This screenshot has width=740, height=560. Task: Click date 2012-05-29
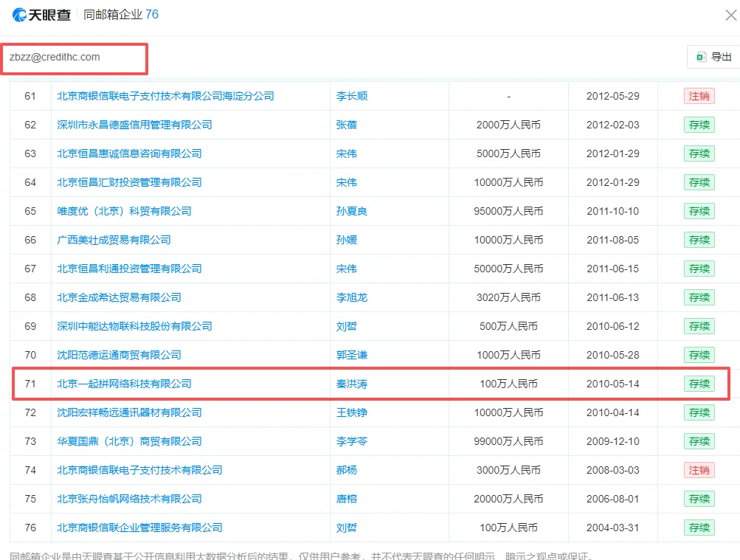pos(612,96)
